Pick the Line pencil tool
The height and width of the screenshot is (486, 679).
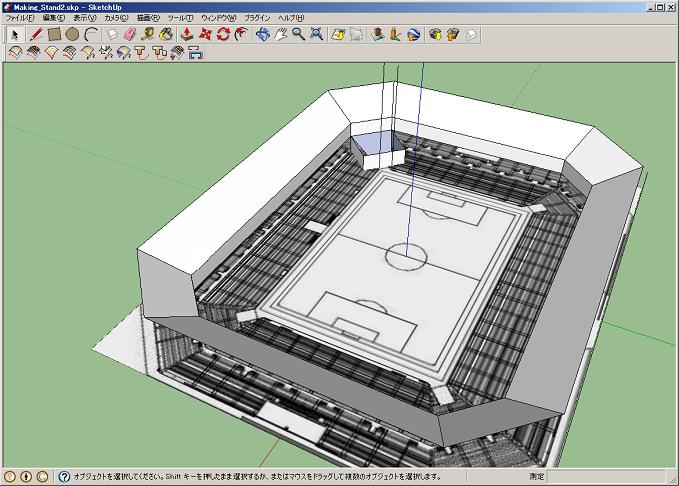coord(36,34)
